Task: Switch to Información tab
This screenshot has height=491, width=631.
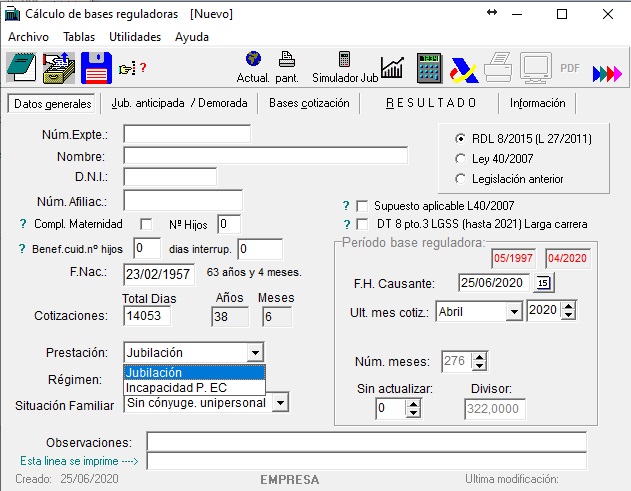Action: point(538,103)
